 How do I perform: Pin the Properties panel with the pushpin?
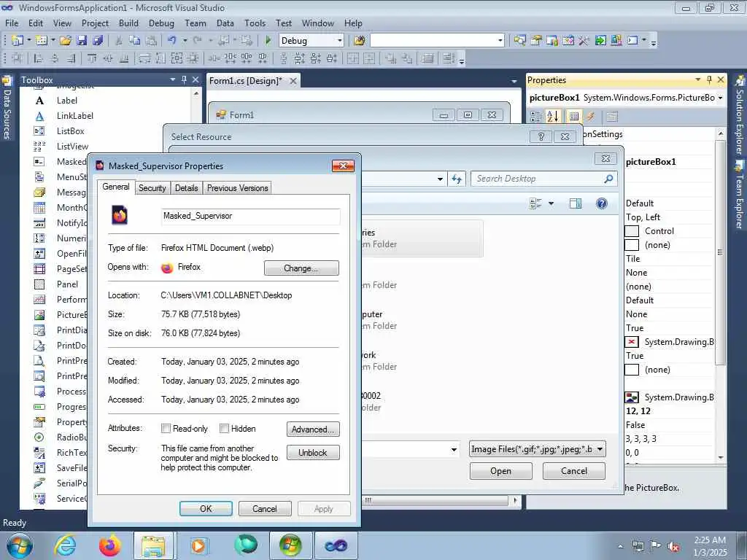click(709, 79)
